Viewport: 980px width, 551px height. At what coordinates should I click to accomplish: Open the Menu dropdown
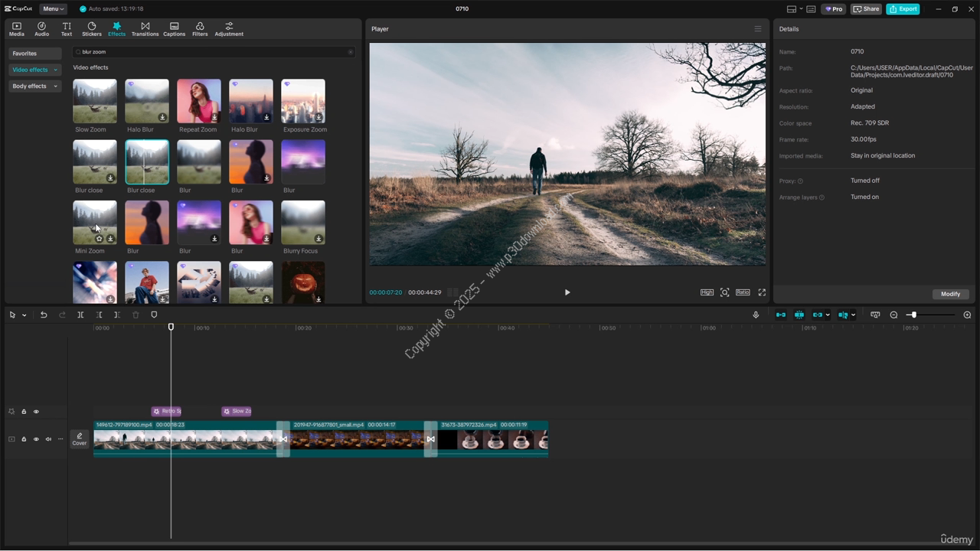click(53, 9)
